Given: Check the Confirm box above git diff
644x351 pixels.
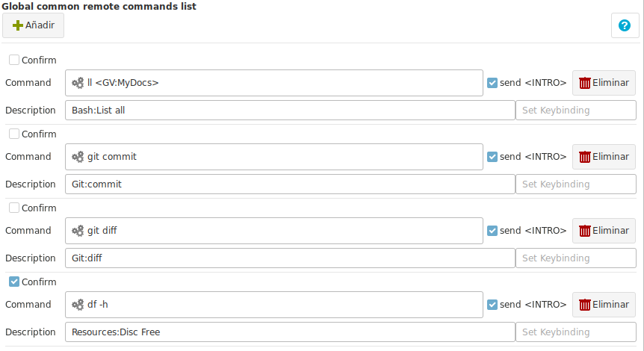Looking at the screenshot, I should pyautogui.click(x=14, y=208).
